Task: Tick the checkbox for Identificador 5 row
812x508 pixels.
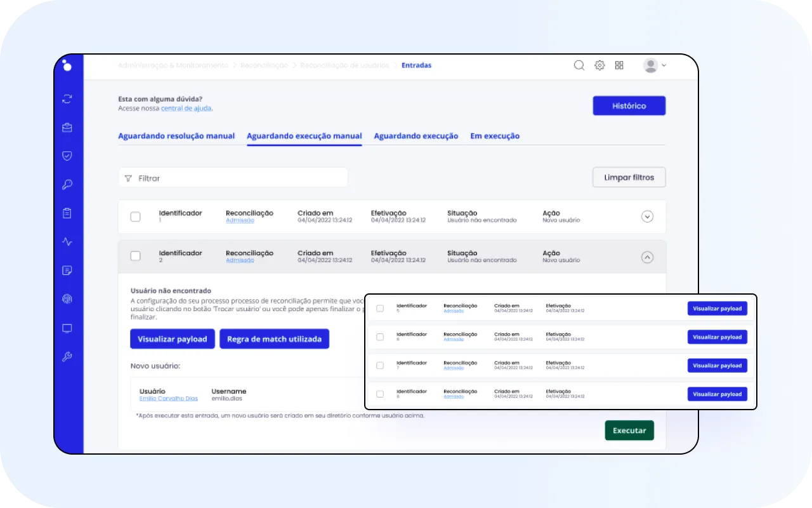Action: [x=380, y=309]
